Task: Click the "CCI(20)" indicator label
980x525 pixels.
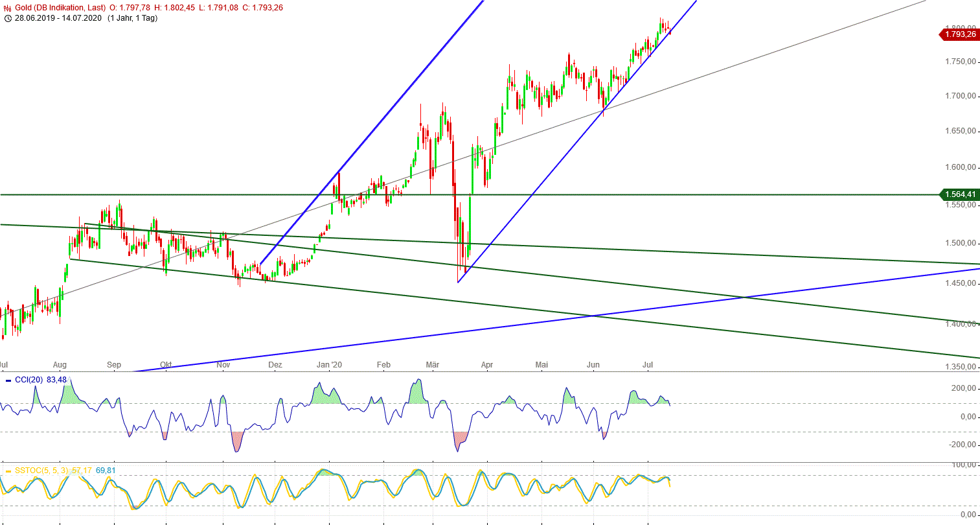Action: (28, 380)
